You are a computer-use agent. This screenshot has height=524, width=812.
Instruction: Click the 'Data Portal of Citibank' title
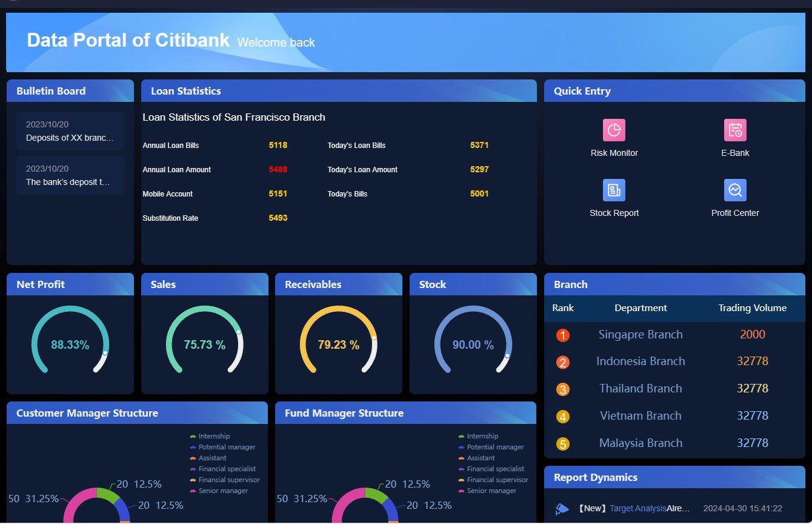(128, 40)
